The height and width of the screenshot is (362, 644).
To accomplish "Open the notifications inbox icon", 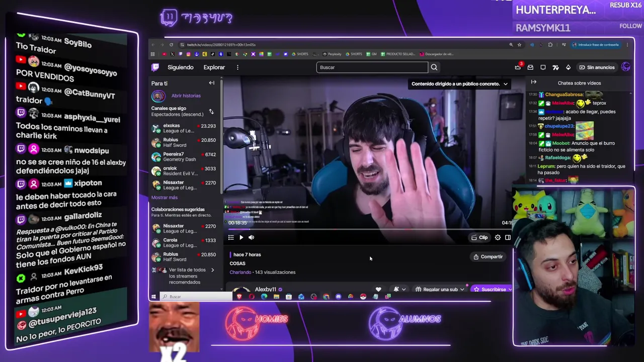I will click(x=530, y=67).
